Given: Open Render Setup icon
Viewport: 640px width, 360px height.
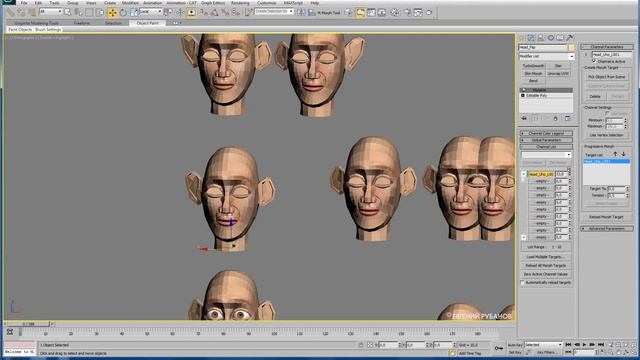Looking at the screenshot, I should 408,13.
